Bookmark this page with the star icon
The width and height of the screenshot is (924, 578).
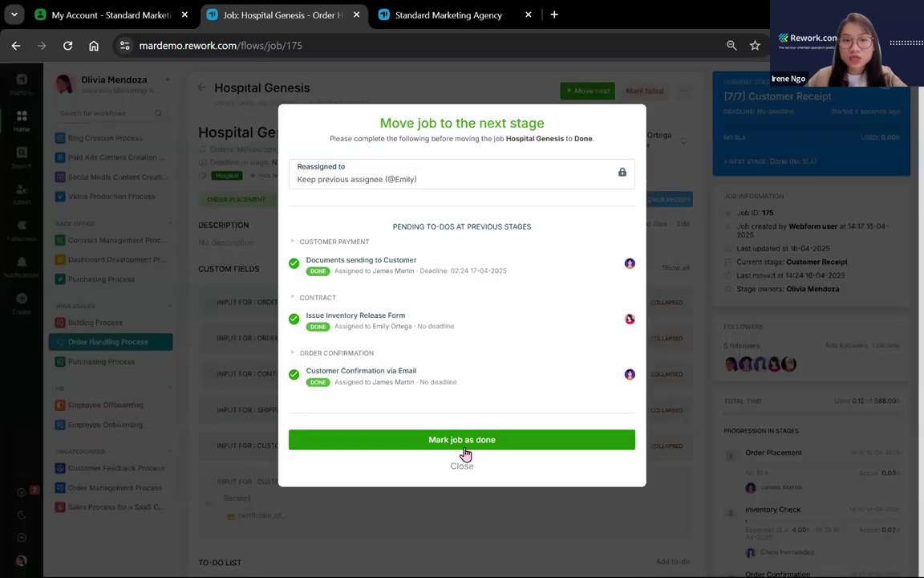(755, 46)
